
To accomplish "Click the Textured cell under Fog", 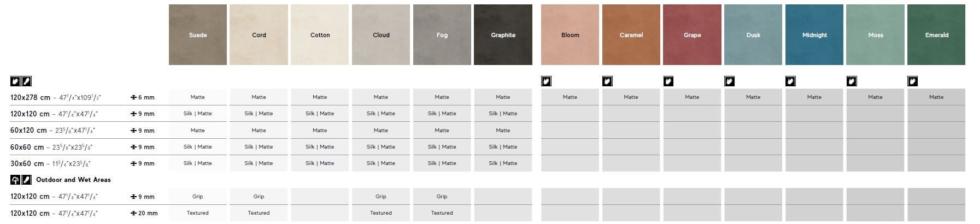I will tap(442, 213).
